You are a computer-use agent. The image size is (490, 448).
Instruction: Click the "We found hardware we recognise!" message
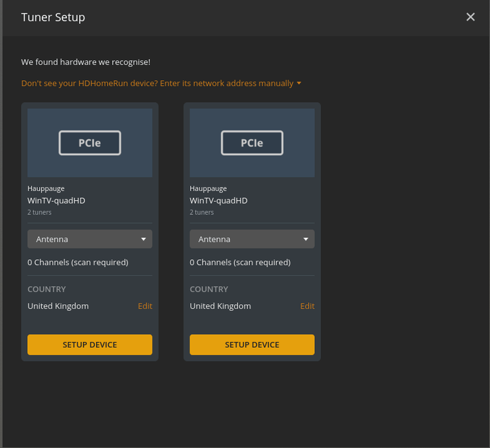click(86, 62)
